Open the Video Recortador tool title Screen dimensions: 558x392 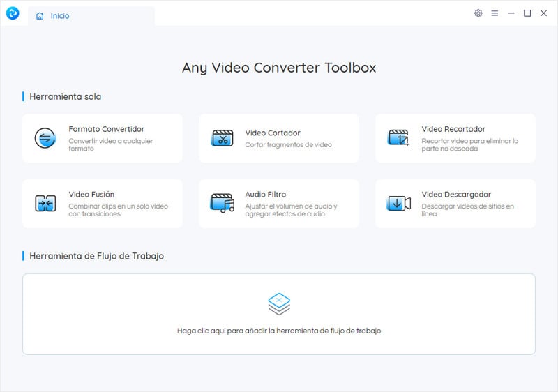point(453,129)
